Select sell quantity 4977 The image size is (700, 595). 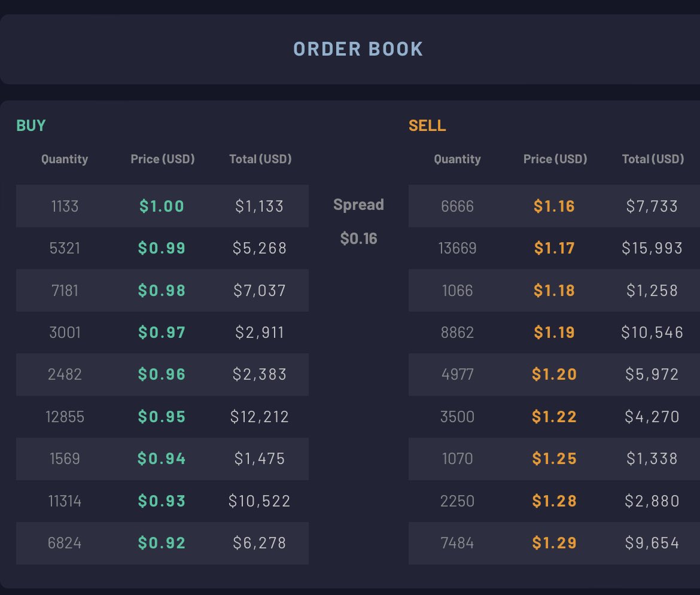[457, 374]
